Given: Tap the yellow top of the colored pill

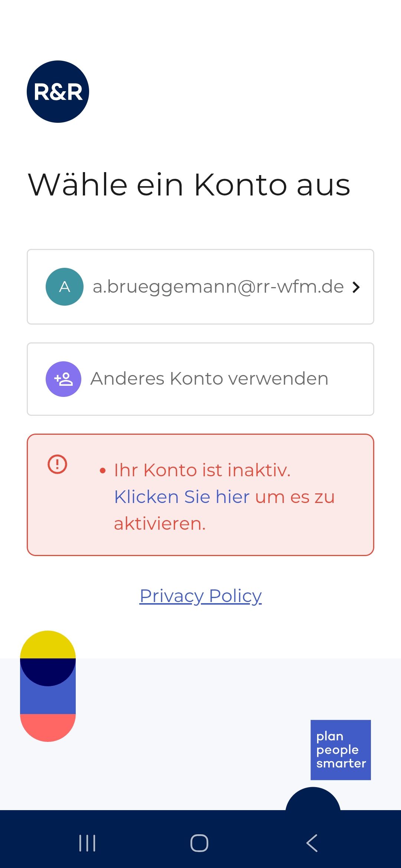Looking at the screenshot, I should click(48, 645).
